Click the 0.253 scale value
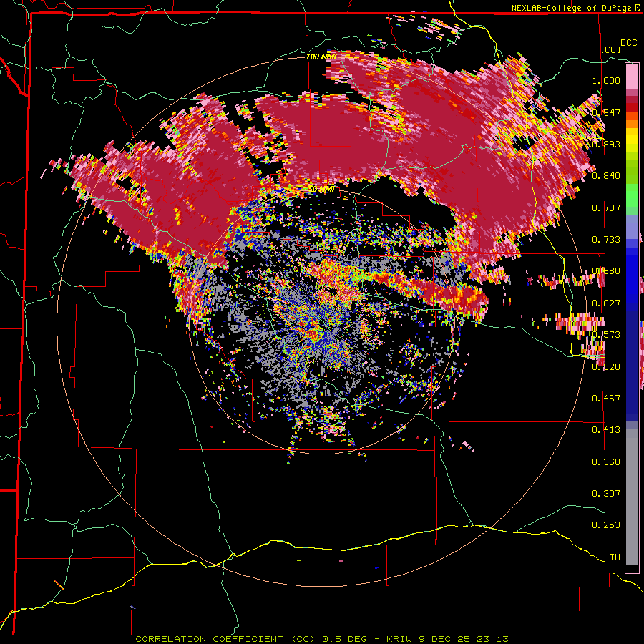Image resolution: width=644 pixels, height=644 pixels. click(606, 525)
